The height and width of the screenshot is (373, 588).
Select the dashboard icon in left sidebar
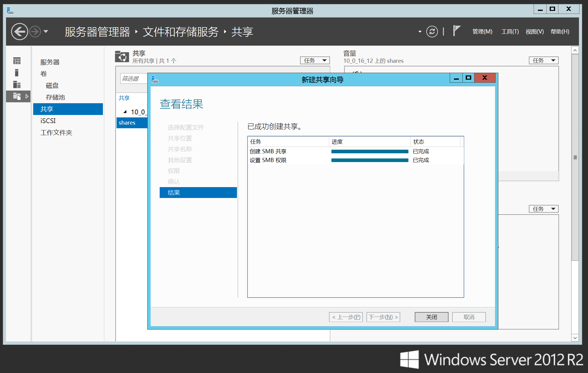pos(17,61)
